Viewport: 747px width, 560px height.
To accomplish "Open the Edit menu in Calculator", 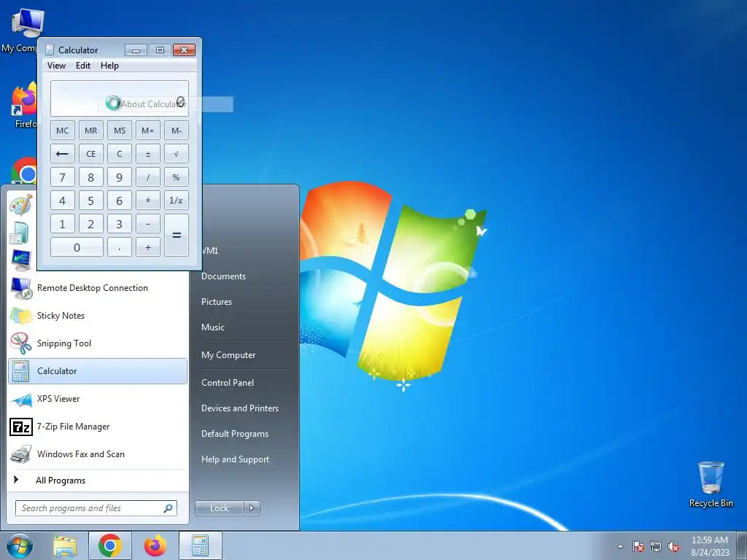I will [83, 66].
